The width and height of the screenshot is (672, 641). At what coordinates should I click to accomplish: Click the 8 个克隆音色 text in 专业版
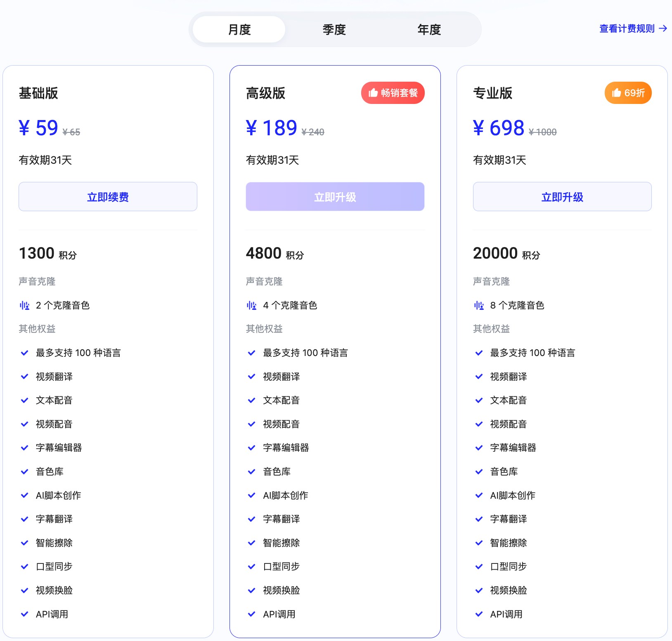click(517, 305)
